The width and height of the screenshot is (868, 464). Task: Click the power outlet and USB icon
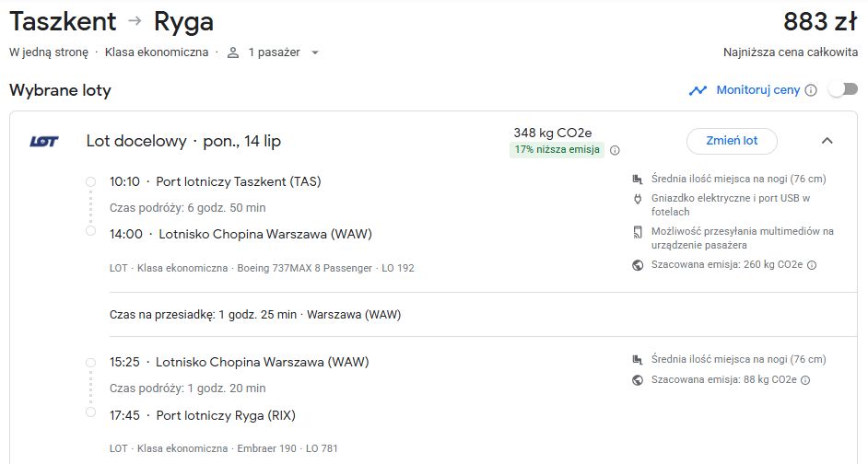[637, 199]
